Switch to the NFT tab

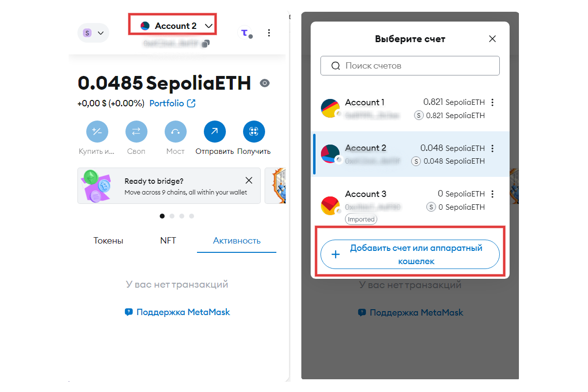click(x=168, y=241)
